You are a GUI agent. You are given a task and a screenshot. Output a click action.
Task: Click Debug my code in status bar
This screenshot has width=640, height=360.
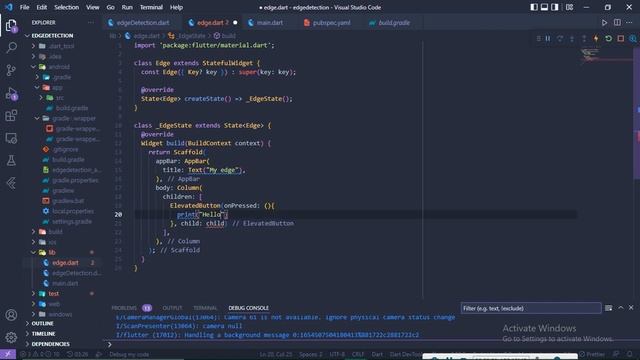tap(129, 354)
